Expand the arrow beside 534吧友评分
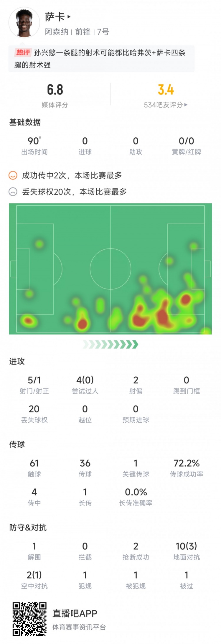Viewport: 221px width, 644px height. (186, 105)
